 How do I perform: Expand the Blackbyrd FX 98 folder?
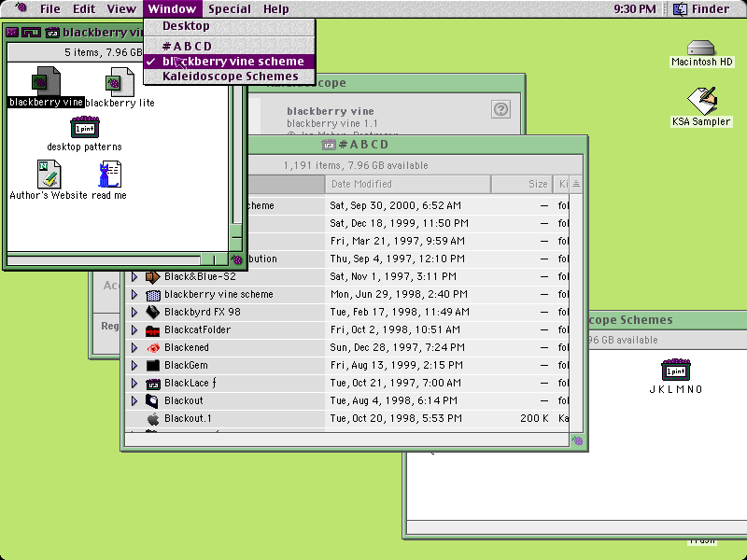(134, 312)
